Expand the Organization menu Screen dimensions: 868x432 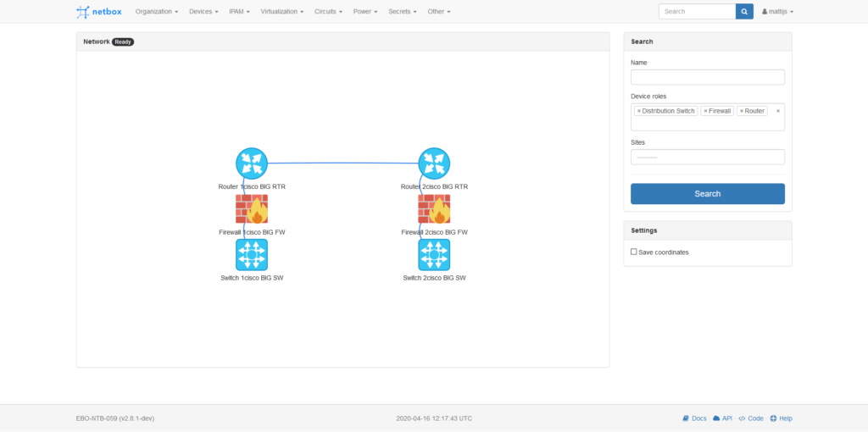[157, 12]
